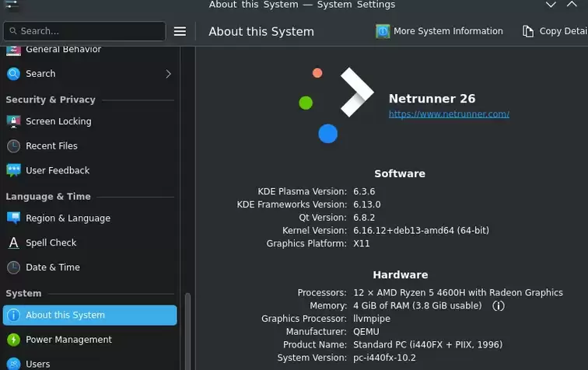Click KDE Plasma Version value 6.3.6
This screenshot has height=370, width=588.
click(x=364, y=191)
